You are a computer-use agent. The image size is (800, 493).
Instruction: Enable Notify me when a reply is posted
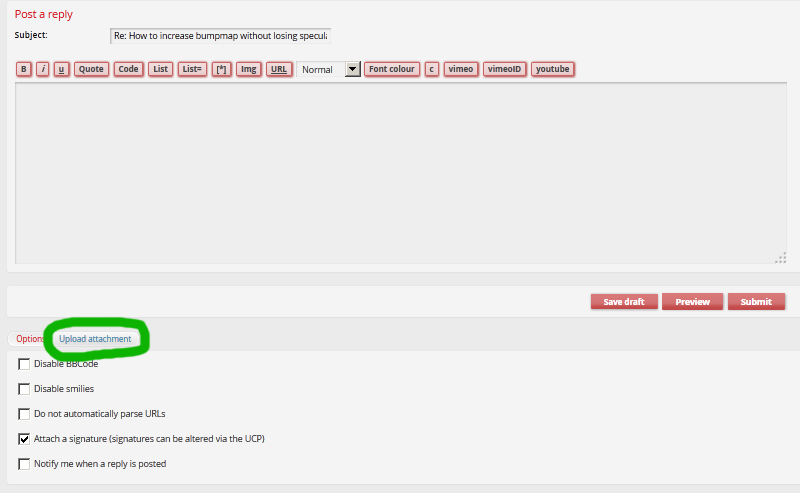click(24, 464)
